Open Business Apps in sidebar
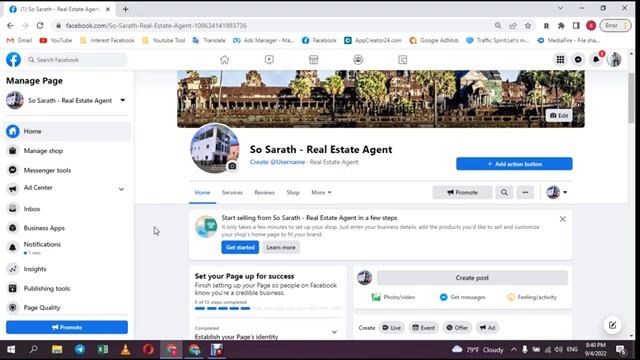The width and height of the screenshot is (640, 360). tap(67, 228)
